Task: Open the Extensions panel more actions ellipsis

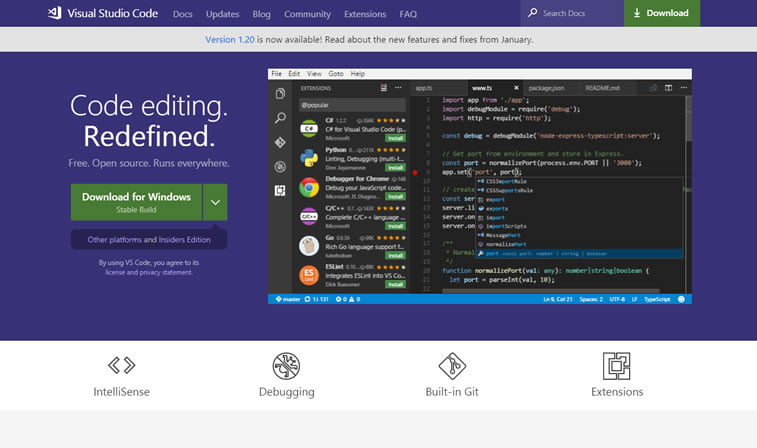Action: click(398, 88)
